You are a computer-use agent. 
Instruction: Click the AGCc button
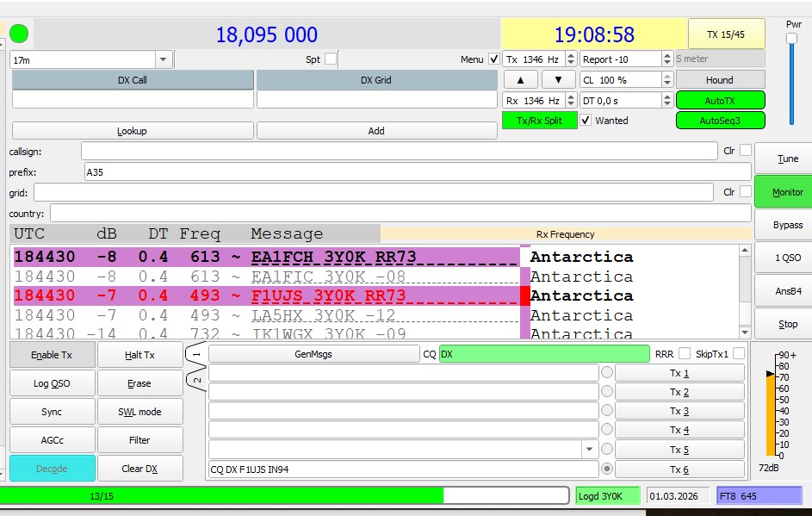click(52, 440)
